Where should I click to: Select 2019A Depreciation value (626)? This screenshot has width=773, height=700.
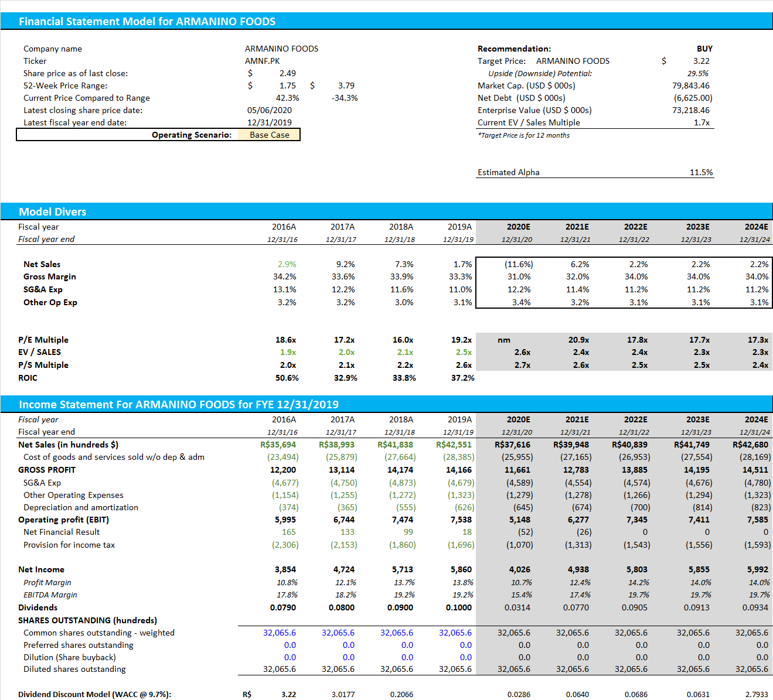click(x=464, y=507)
